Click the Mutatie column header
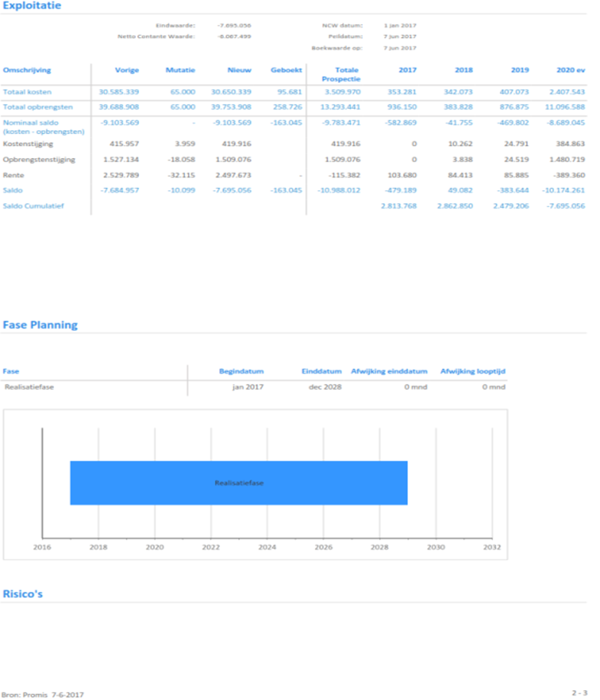Viewport: 600px width, 700px height. pos(180,70)
